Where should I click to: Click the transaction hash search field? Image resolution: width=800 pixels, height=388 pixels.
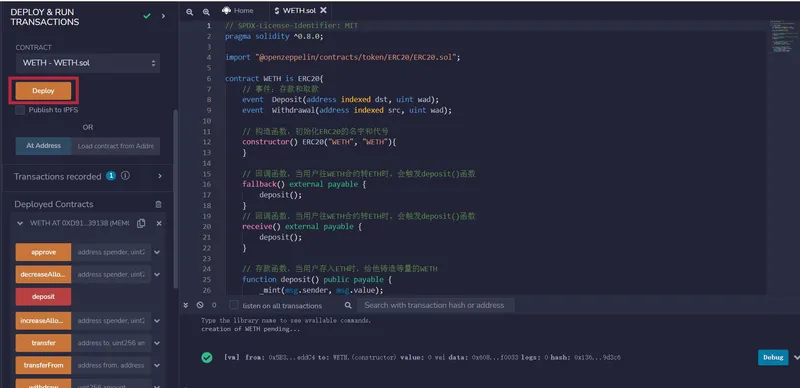[x=435, y=305]
